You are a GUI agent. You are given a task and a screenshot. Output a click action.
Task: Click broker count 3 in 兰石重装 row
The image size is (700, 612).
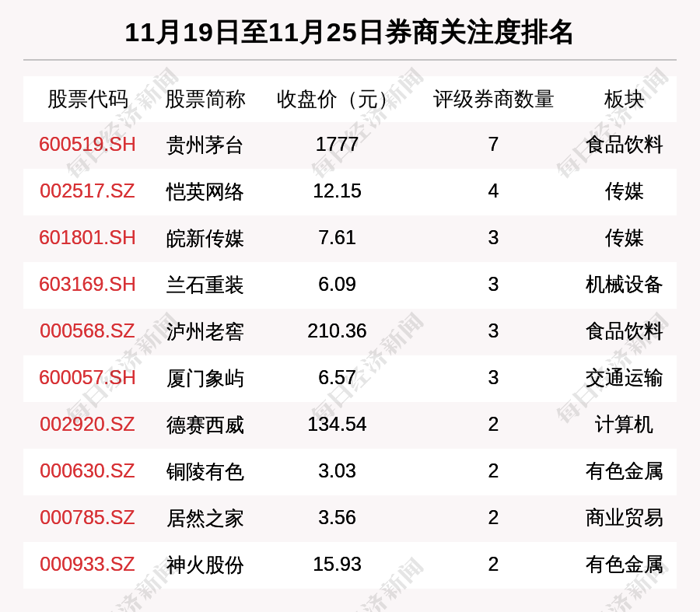493,285
